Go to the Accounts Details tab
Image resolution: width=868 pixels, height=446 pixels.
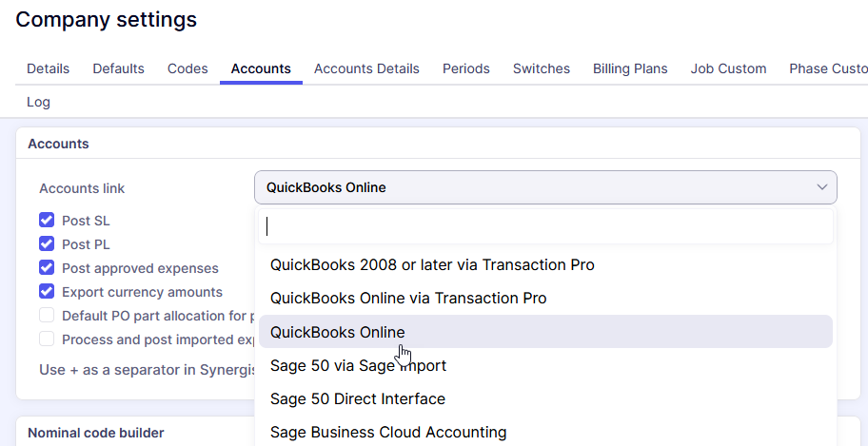pos(366,68)
